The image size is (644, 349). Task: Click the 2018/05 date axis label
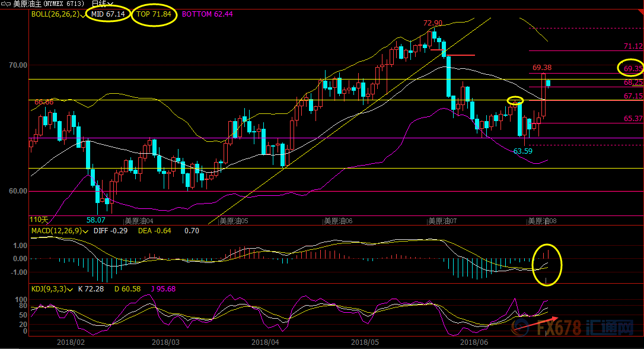[365, 342]
